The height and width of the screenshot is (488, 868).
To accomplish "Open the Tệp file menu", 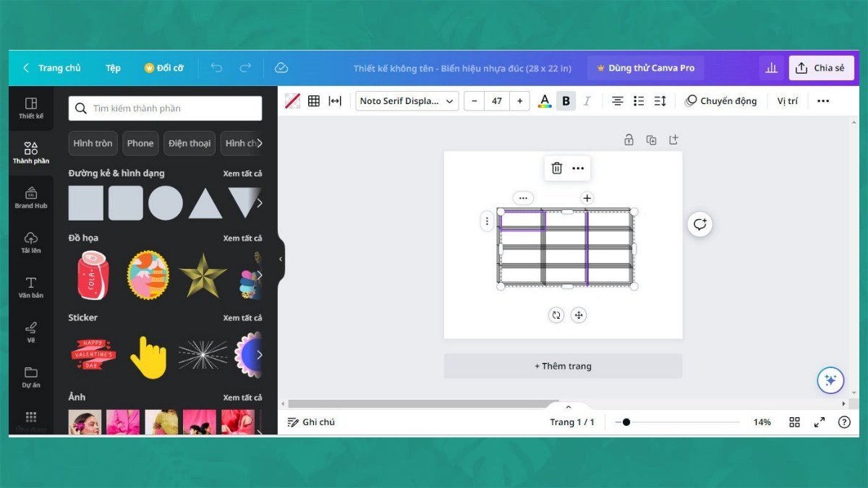I will [x=113, y=68].
